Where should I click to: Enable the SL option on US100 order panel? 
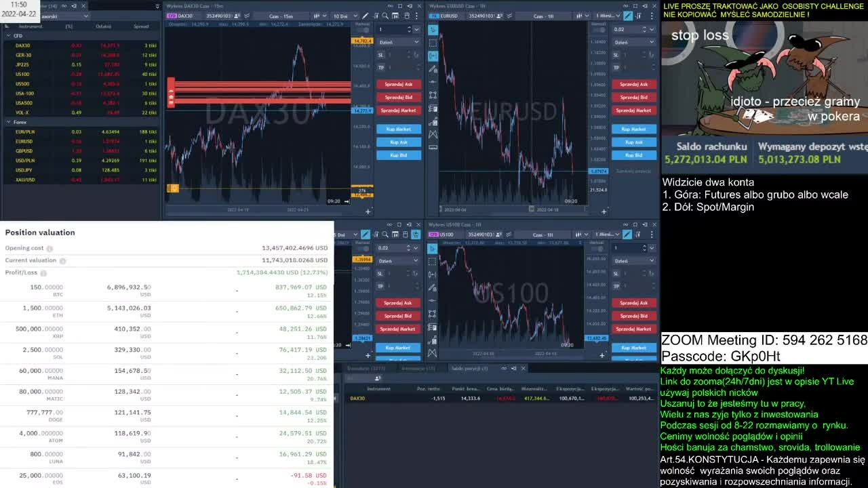[x=615, y=274]
